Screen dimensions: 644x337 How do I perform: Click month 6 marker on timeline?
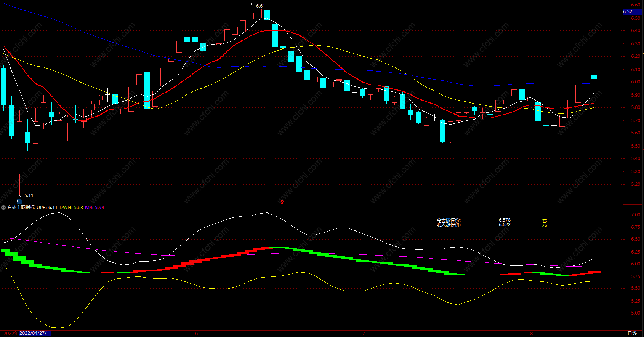(x=197, y=334)
